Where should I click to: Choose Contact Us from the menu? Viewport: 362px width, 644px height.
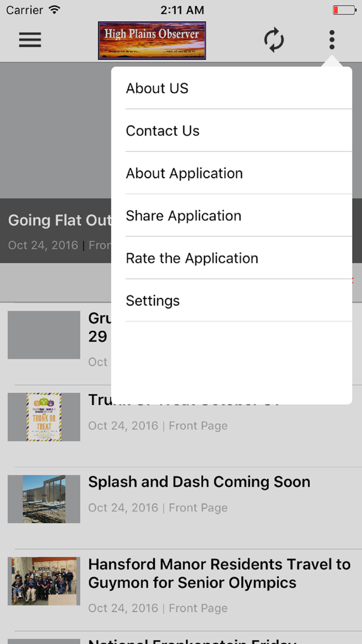[162, 131]
